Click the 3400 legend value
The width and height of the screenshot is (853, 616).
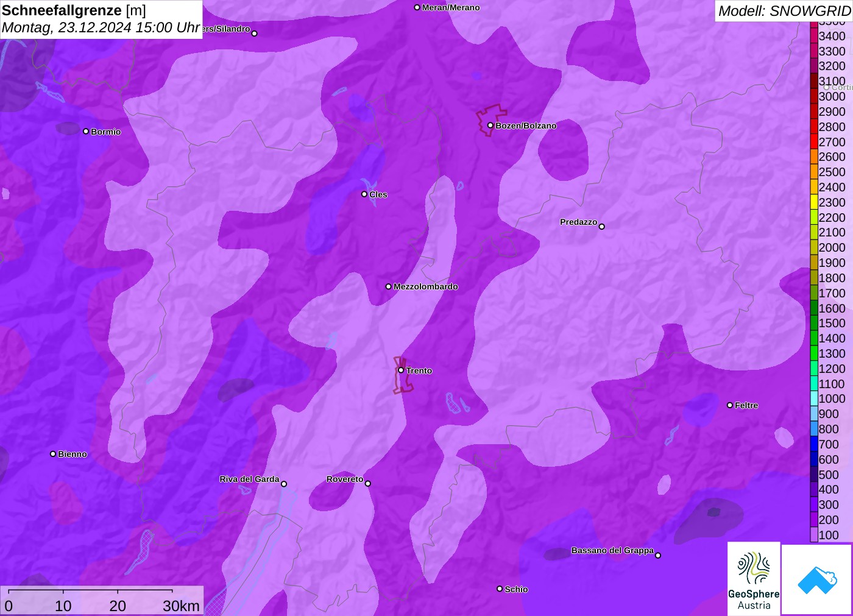click(832, 36)
